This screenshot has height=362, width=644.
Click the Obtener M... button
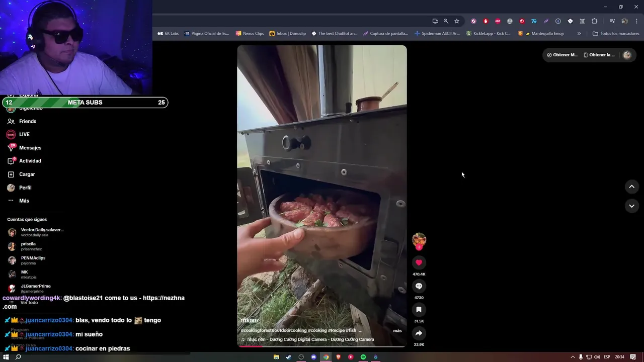point(562,55)
